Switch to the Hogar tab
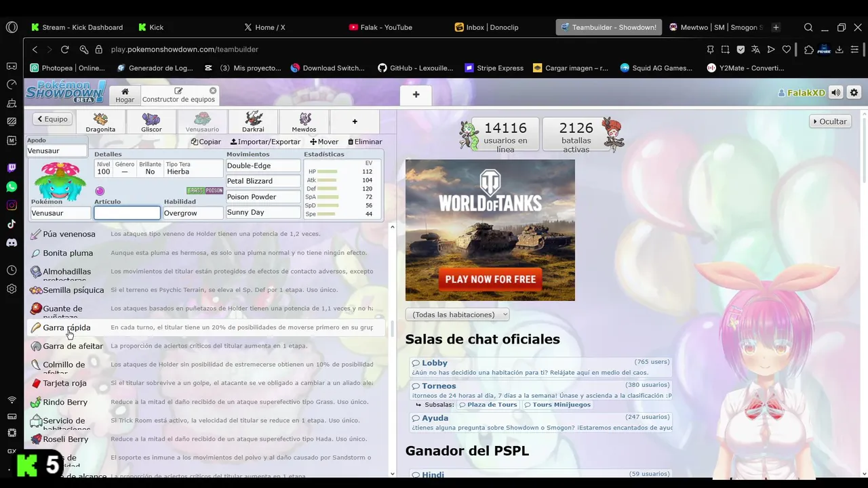This screenshot has width=868, height=488. pyautogui.click(x=125, y=95)
